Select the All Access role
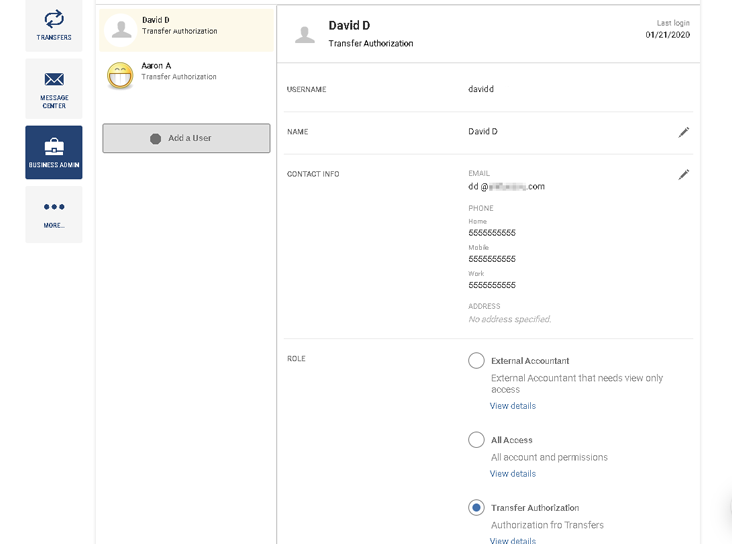The width and height of the screenshot is (732, 544). pyautogui.click(x=476, y=439)
